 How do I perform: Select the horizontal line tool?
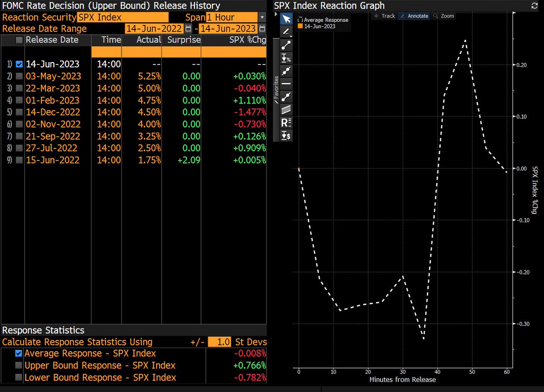[286, 84]
